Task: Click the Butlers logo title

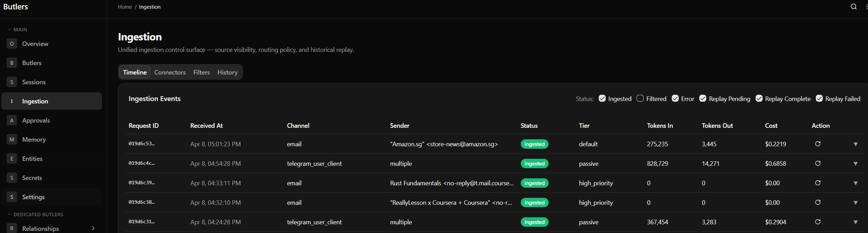Action: point(16,7)
